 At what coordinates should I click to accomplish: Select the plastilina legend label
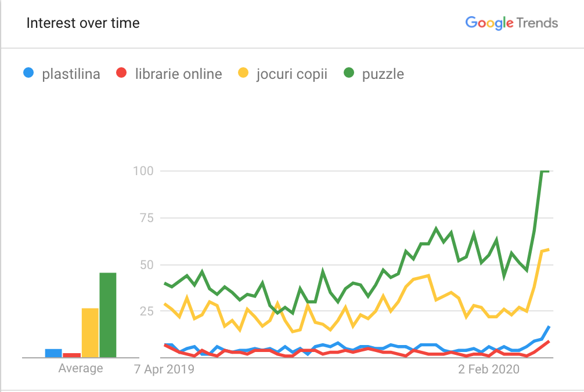tap(71, 74)
